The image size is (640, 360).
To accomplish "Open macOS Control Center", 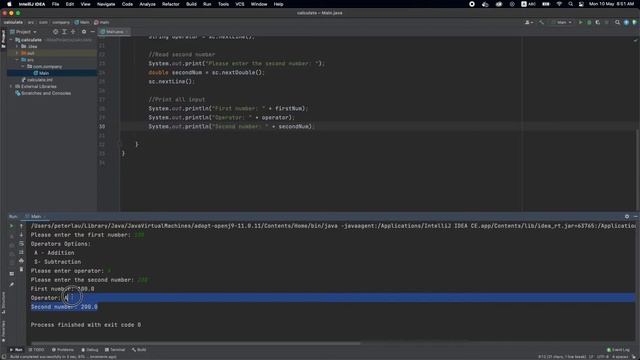I will (581, 4).
